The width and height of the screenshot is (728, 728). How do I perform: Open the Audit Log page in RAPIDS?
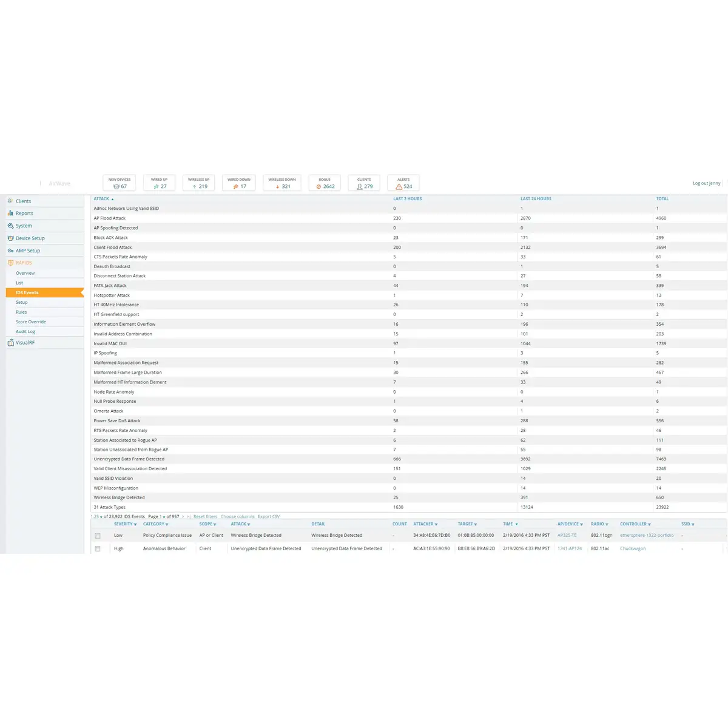(x=25, y=332)
